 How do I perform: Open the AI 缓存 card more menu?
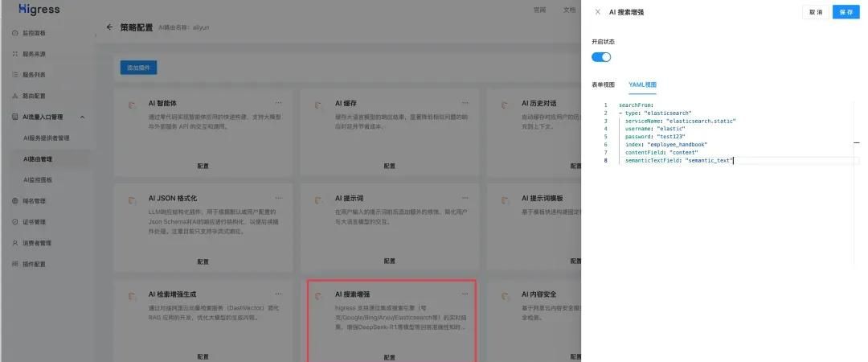click(465, 102)
